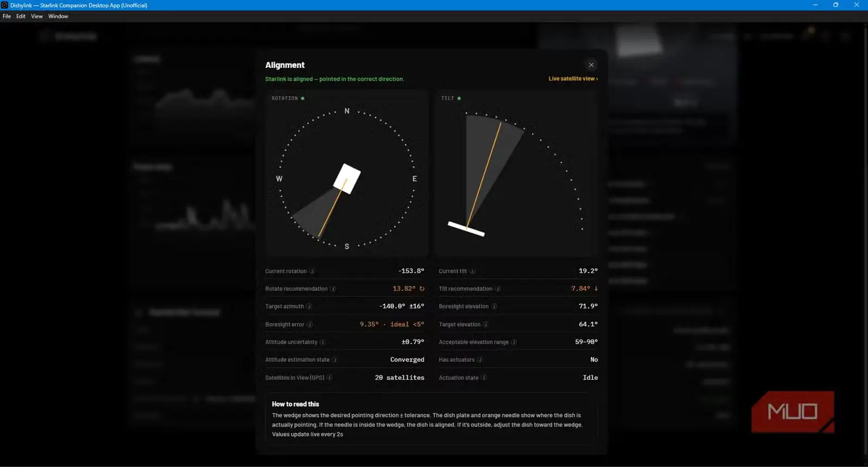
Task: Click the rotate recommendation value 13.82°
Action: [x=404, y=289]
